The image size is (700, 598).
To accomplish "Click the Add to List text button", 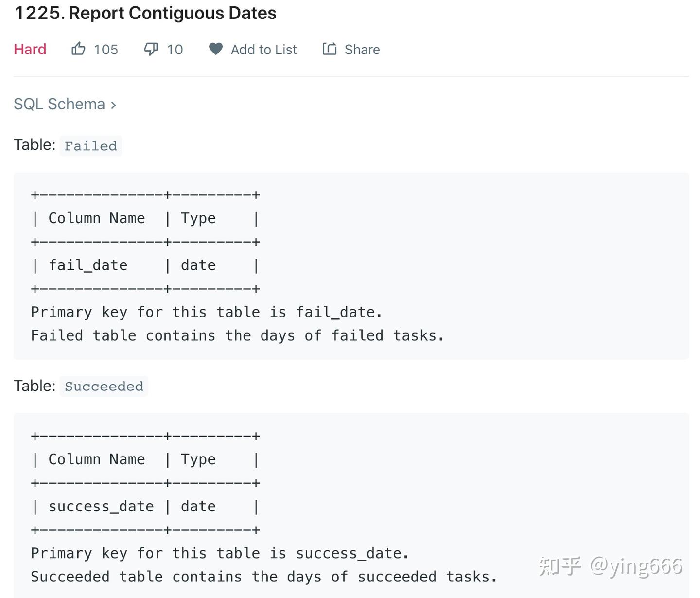I will [x=264, y=49].
